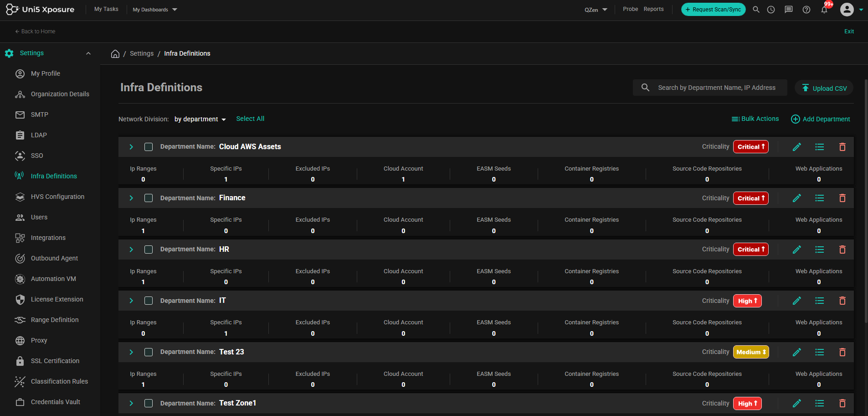Open the search magnifier in top bar

755,9
